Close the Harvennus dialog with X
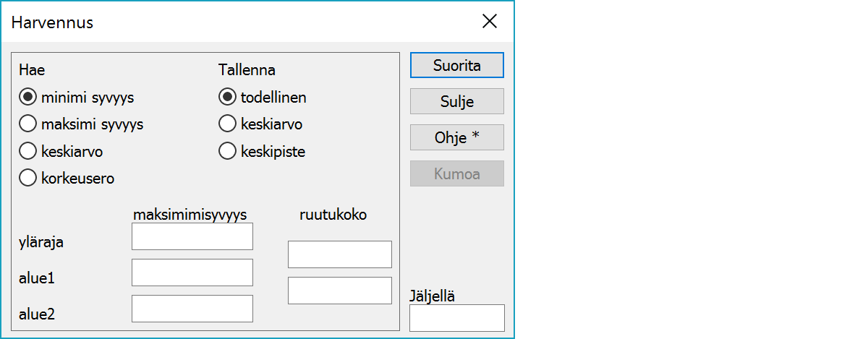Image resolution: width=868 pixels, height=339 pixels. 490,22
